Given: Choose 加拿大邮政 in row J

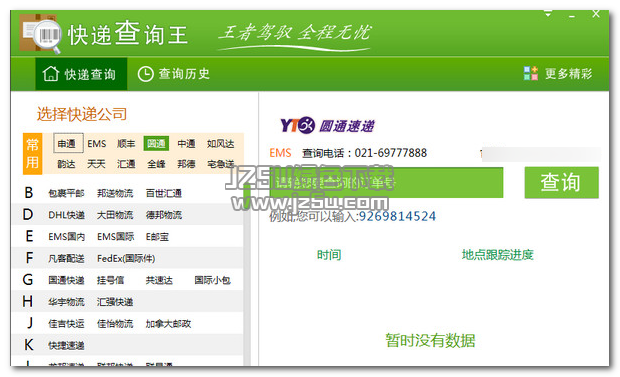Looking at the screenshot, I should coord(168,324).
